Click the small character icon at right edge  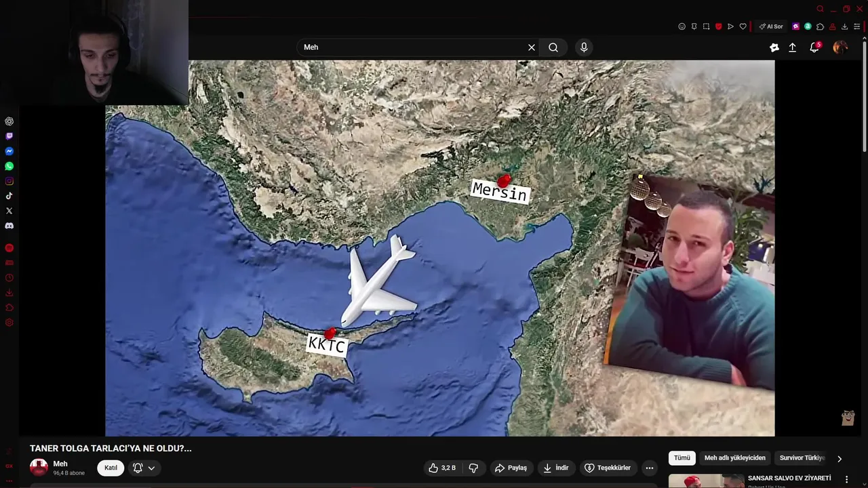point(848,418)
